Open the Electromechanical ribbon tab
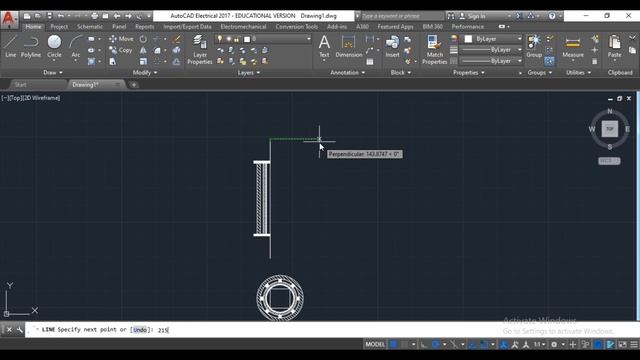 pyautogui.click(x=243, y=27)
